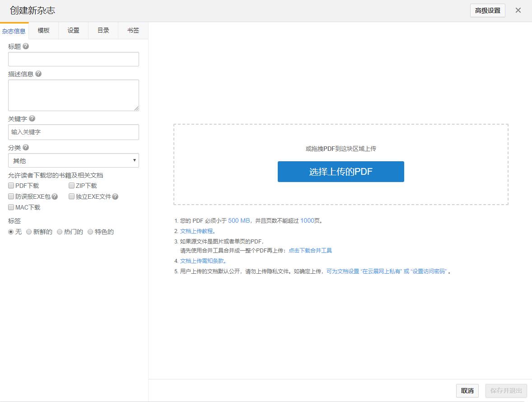Image resolution: width=532 pixels, height=402 pixels.
Task: Click help icon beside 描述信息 label
Action: click(38, 74)
